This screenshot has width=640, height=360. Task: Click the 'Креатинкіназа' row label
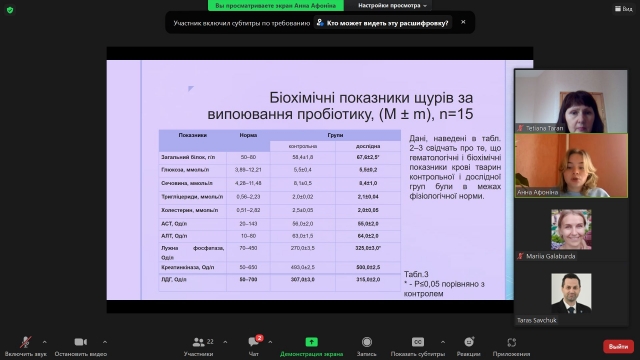pos(188,267)
